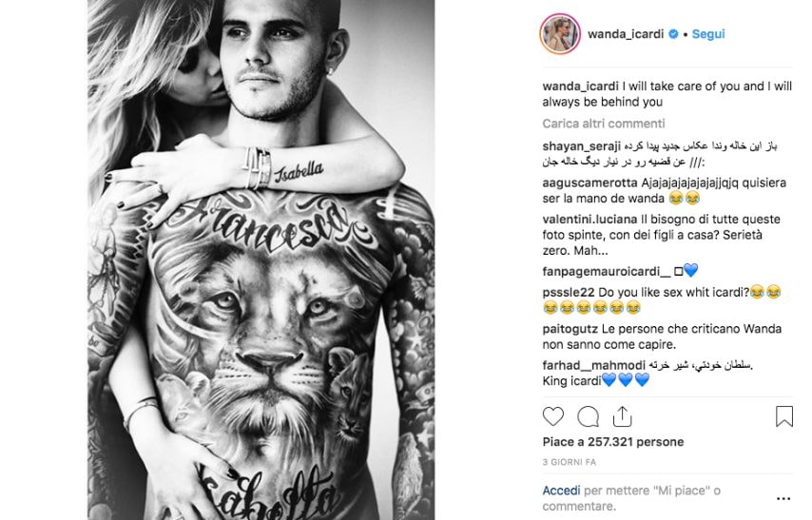
Task: View the list of 257.321 likes
Action: [x=613, y=442]
